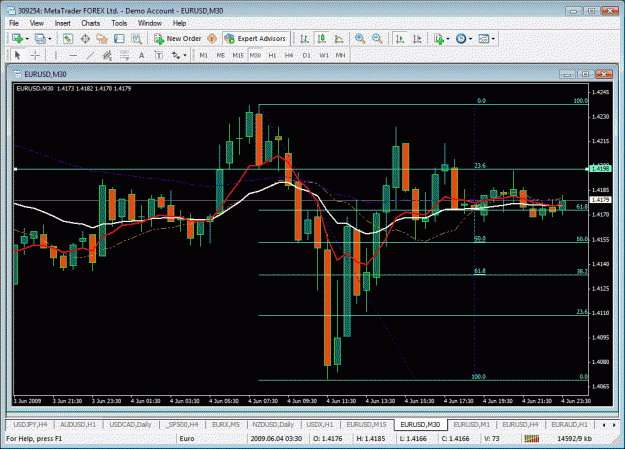
Task: Switch timeframe to MN
Action: 340,55
